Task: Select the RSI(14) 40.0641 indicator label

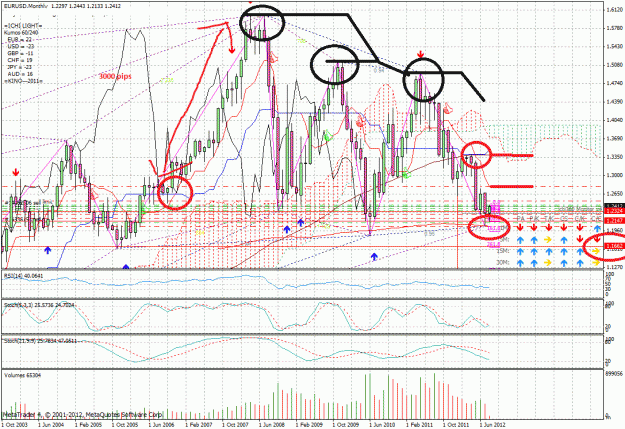Action: [23, 276]
